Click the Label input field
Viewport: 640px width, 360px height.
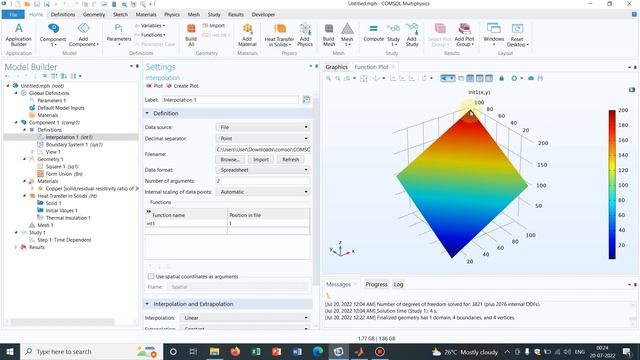230,100
